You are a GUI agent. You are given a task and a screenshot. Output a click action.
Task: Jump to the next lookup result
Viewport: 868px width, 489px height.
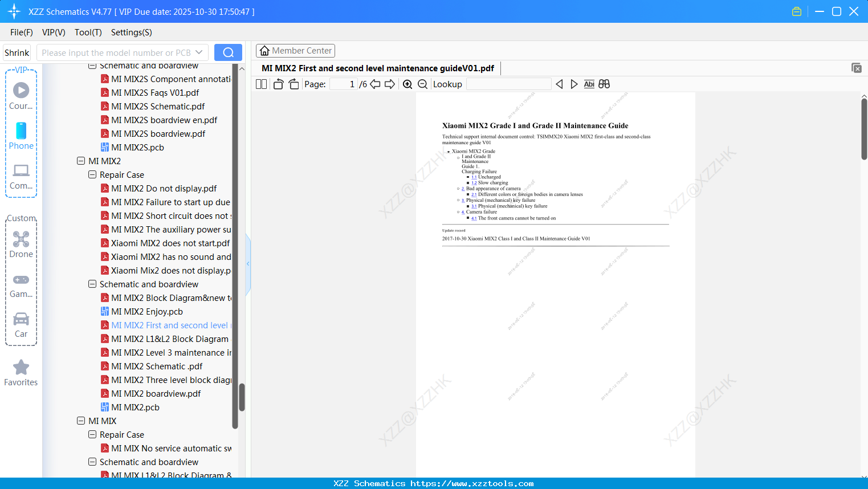pos(574,84)
